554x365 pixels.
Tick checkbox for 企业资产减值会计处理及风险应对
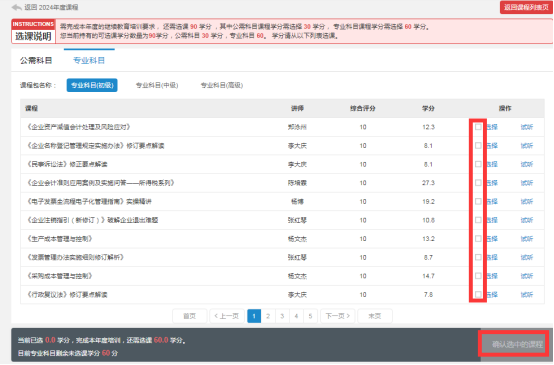[478, 127]
